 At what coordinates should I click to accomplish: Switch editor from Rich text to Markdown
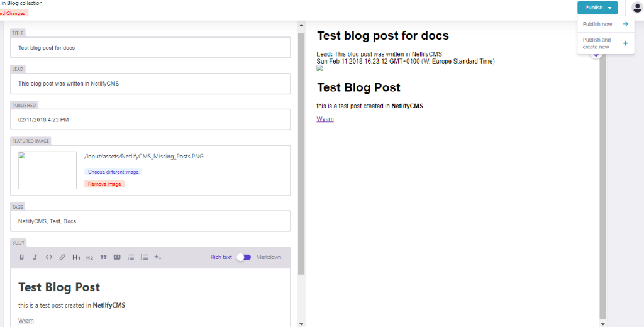tap(243, 257)
